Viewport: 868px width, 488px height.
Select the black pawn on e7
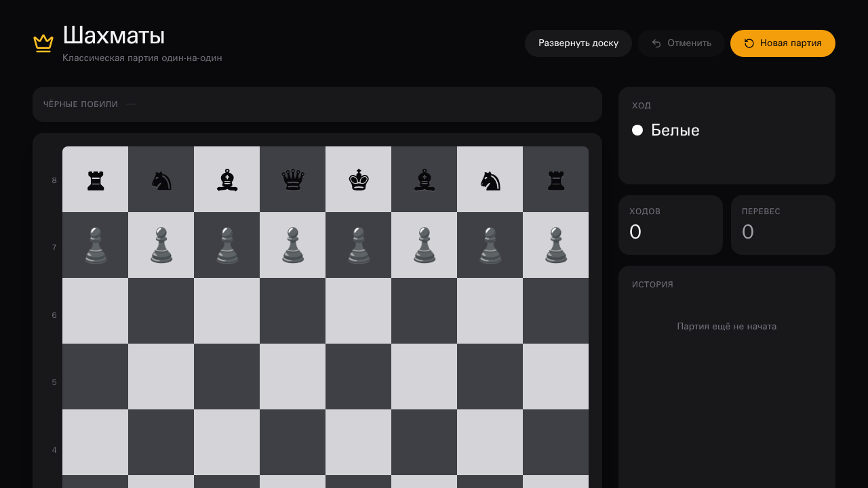[x=359, y=245]
